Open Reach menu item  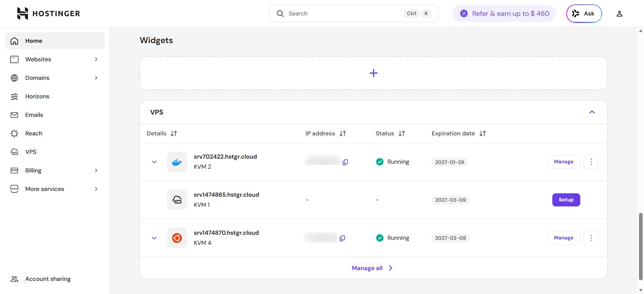click(x=55, y=133)
